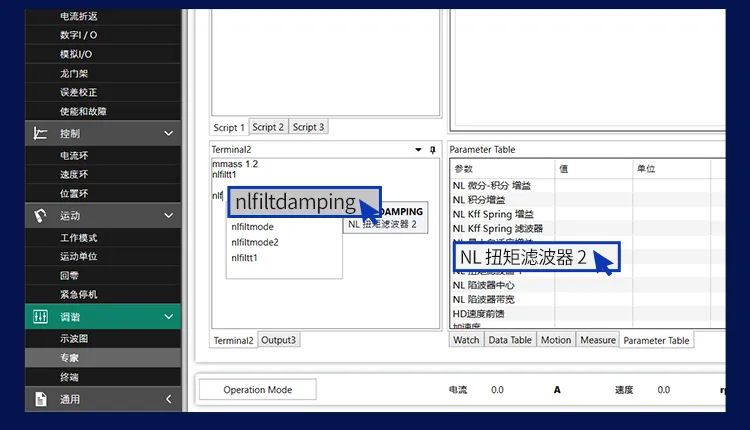750x430 pixels.
Task: Choose nlfiltmode2 from autocomplete list
Action: [284, 242]
